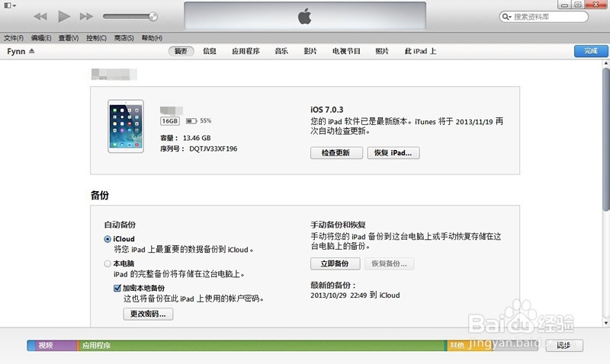
Task: Switch to the 信息 tab
Action: click(209, 51)
